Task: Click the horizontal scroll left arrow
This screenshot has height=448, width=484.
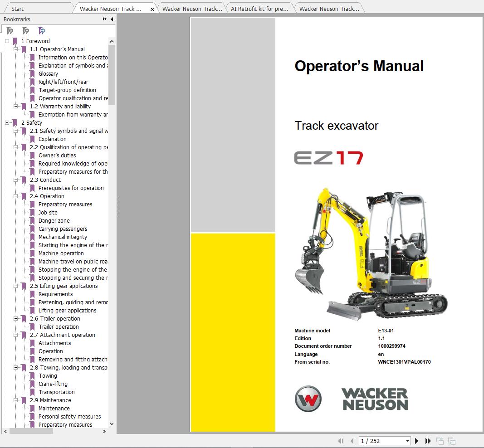Action: [x=5, y=431]
